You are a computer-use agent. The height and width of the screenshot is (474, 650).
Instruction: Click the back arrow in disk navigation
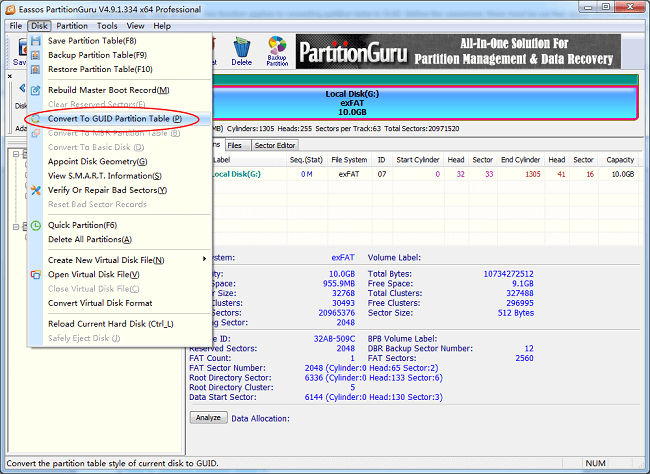click(22, 88)
